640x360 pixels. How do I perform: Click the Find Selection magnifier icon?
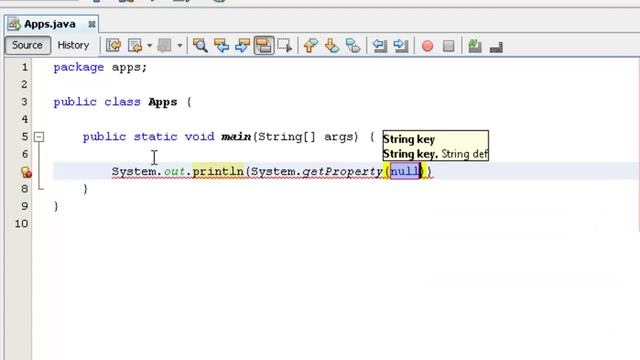pyautogui.click(x=200, y=45)
